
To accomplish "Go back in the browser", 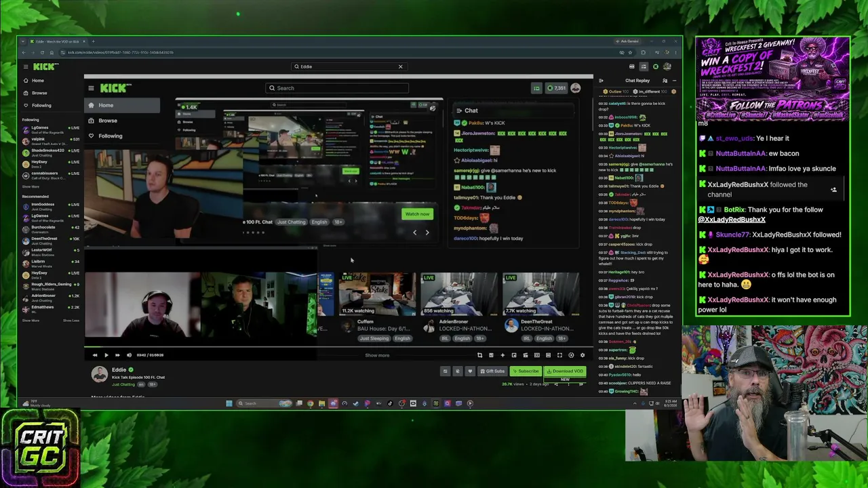I will [24, 52].
